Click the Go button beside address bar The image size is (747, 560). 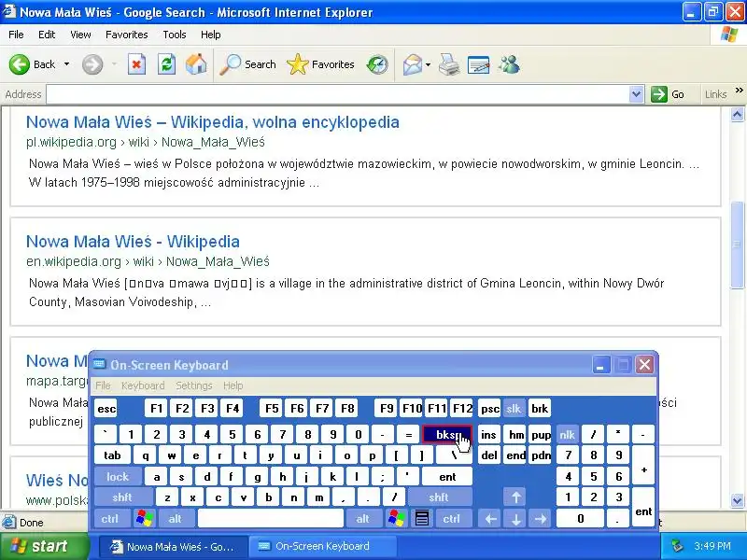(x=668, y=94)
